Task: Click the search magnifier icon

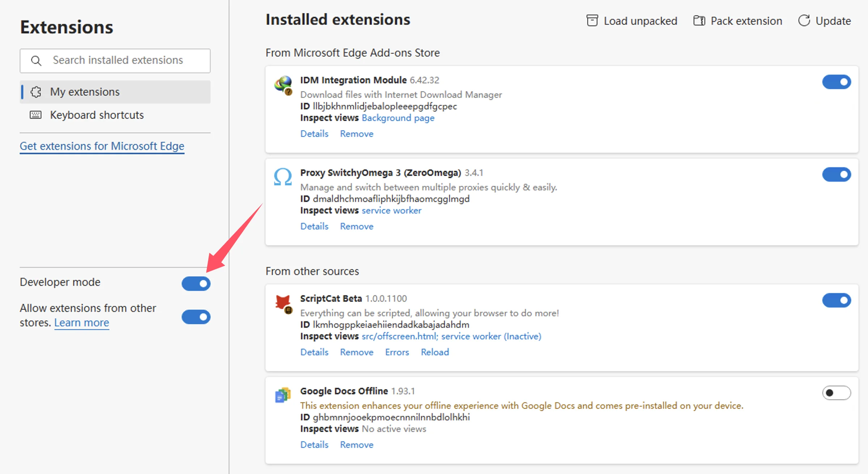Action: (36, 60)
